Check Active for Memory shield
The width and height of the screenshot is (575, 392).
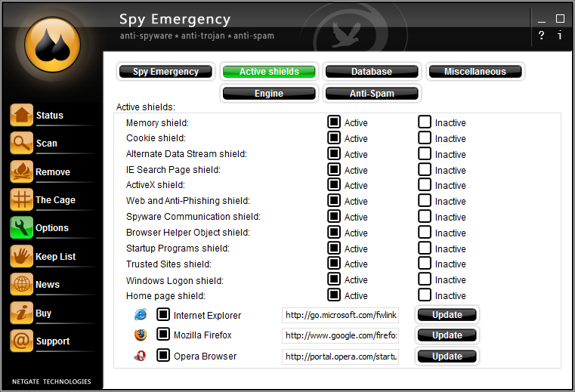point(334,122)
